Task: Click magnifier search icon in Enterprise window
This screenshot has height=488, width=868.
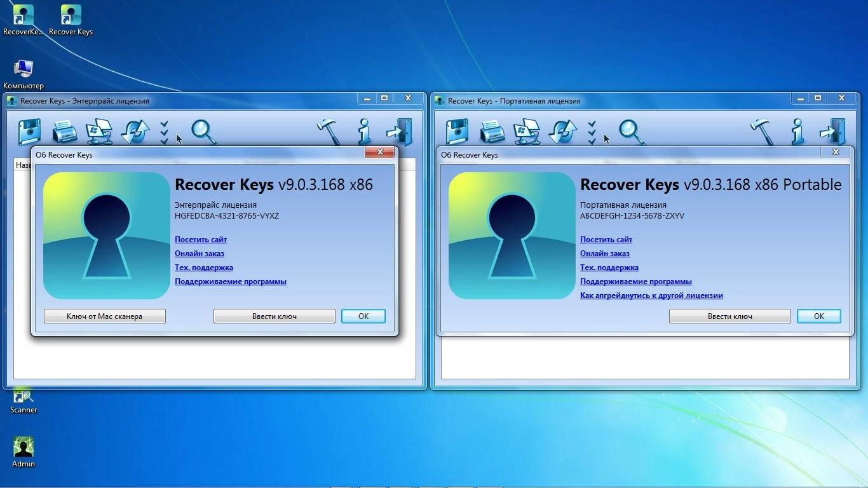Action: tap(205, 132)
